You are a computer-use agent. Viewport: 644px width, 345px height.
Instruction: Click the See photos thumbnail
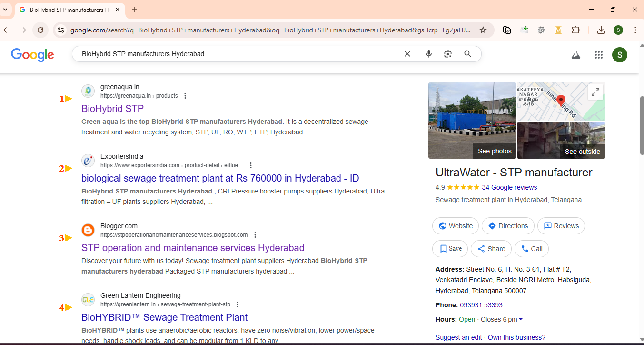pos(472,121)
